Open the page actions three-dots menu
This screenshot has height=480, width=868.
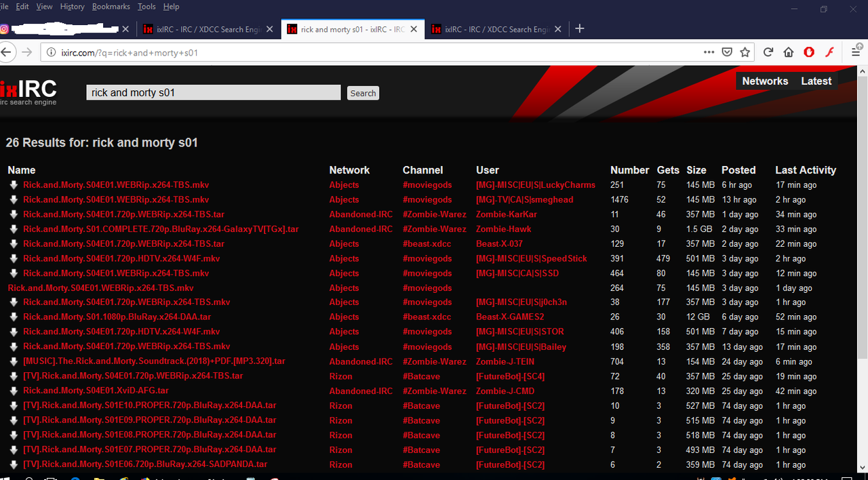[x=709, y=52]
